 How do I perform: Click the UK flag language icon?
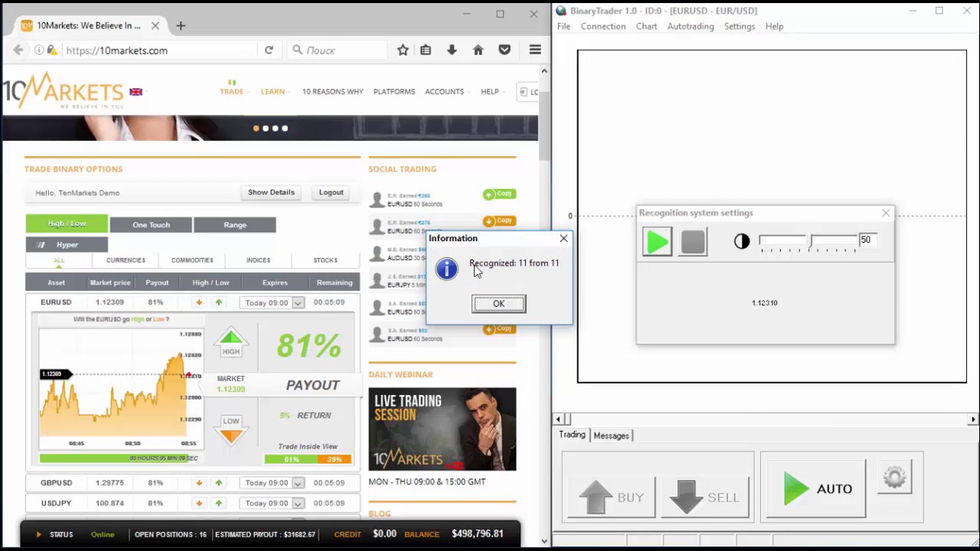click(x=136, y=92)
